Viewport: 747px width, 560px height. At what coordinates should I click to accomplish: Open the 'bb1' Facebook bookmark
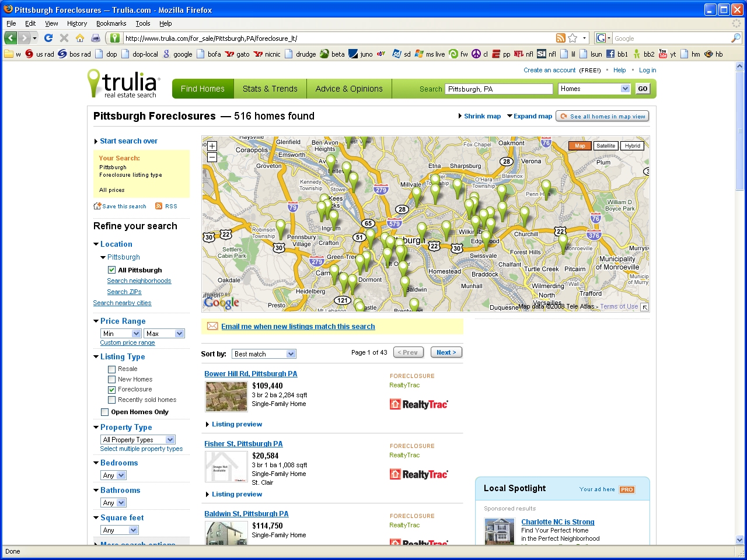tap(617, 54)
